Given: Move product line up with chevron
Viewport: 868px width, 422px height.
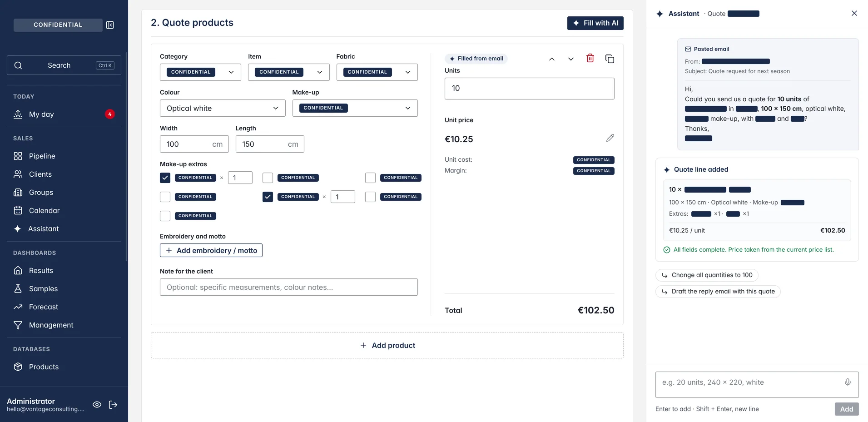Looking at the screenshot, I should 551,59.
